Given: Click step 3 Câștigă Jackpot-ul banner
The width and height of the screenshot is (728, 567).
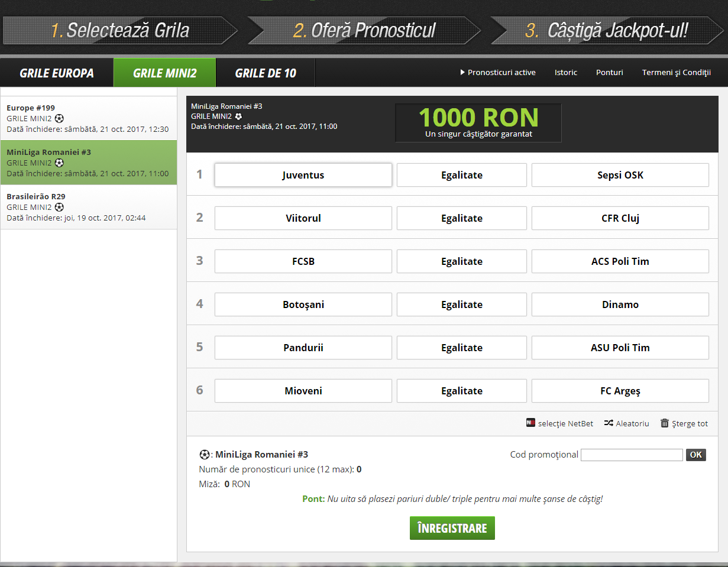Looking at the screenshot, I should [607, 30].
